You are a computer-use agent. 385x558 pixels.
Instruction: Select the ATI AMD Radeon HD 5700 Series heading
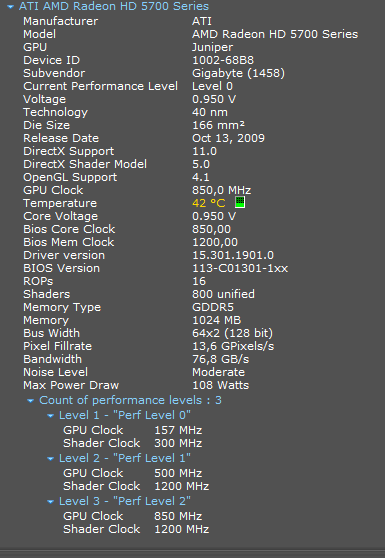(x=114, y=6)
